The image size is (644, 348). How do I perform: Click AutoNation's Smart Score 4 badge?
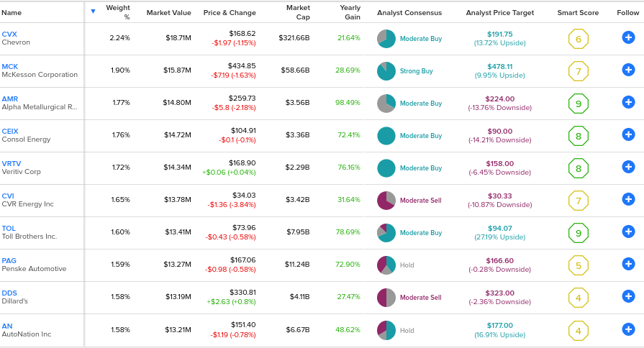click(579, 331)
